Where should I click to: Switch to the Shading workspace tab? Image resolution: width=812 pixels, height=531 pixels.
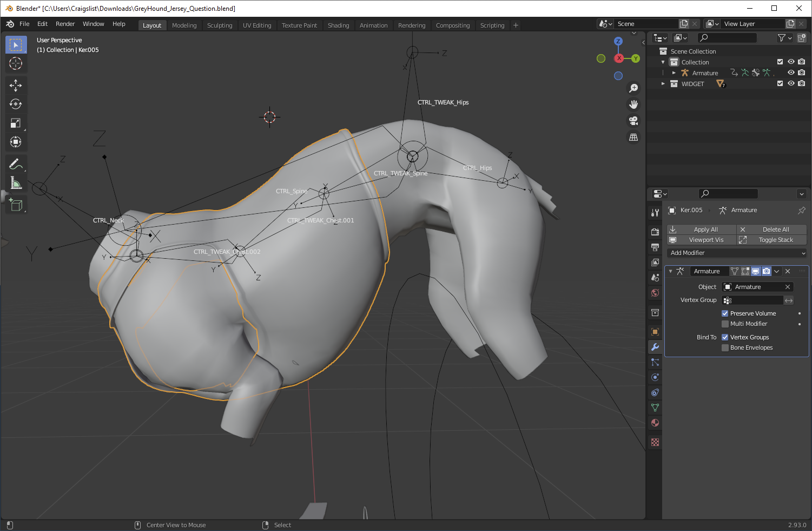339,25
